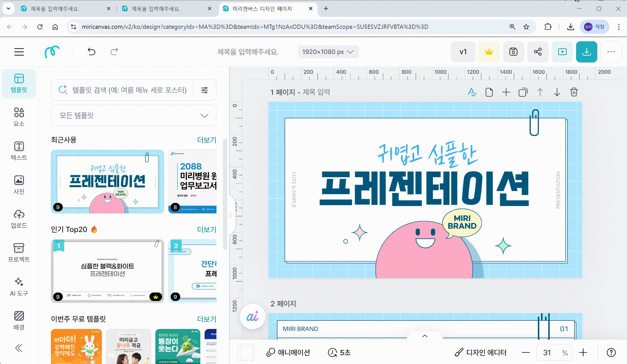Open the 텍스트 text tool panel
Image resolution: width=627 pixels, height=364 pixels.
pyautogui.click(x=19, y=150)
